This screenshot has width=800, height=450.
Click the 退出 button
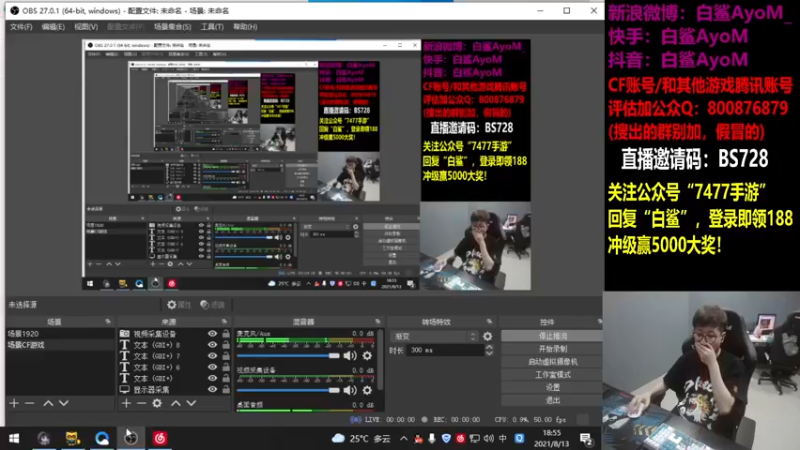[x=552, y=400]
